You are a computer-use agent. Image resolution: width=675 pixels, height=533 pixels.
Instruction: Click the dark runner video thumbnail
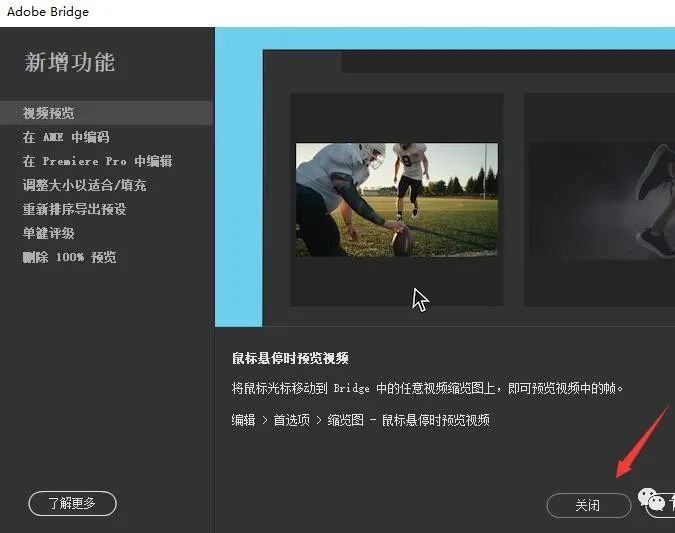click(602, 201)
